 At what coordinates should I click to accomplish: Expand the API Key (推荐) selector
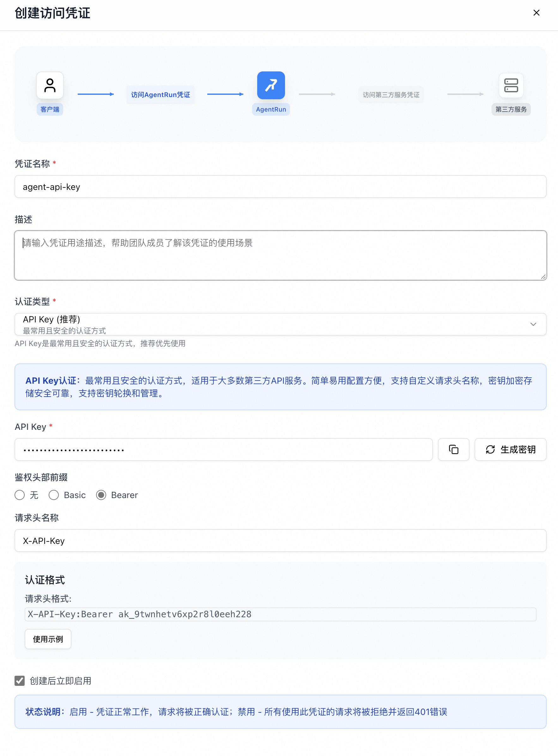coord(534,324)
